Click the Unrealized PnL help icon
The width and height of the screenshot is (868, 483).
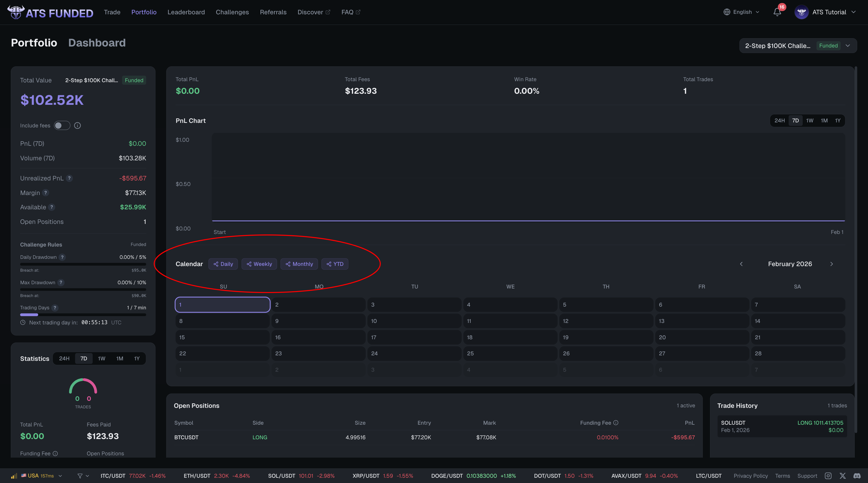69,178
